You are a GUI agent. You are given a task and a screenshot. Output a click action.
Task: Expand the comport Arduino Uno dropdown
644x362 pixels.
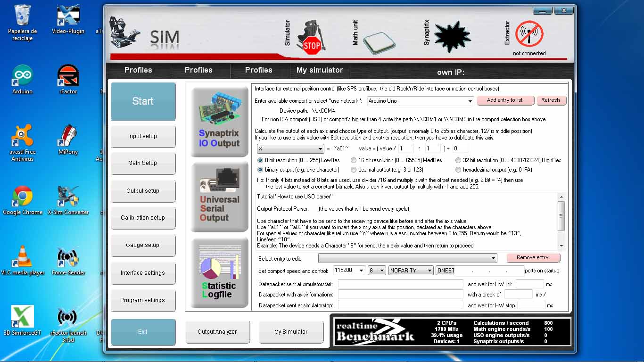click(470, 101)
